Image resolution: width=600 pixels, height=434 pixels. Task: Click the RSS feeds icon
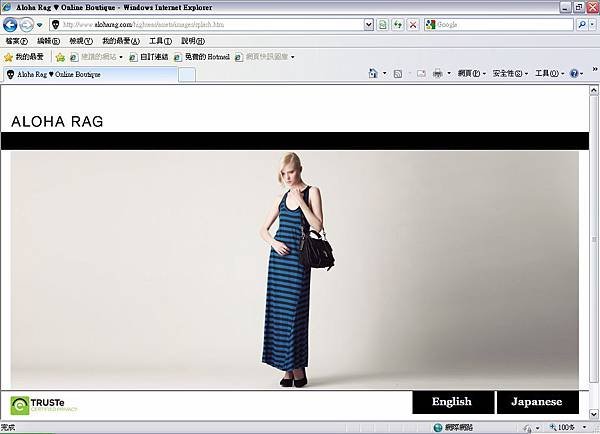point(398,73)
